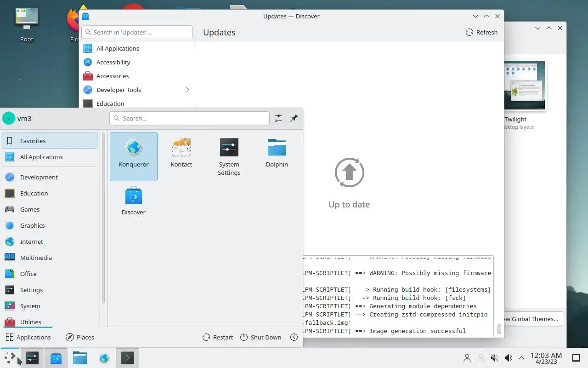
Task: Open Dolphin from the taskbar
Action: (x=80, y=358)
